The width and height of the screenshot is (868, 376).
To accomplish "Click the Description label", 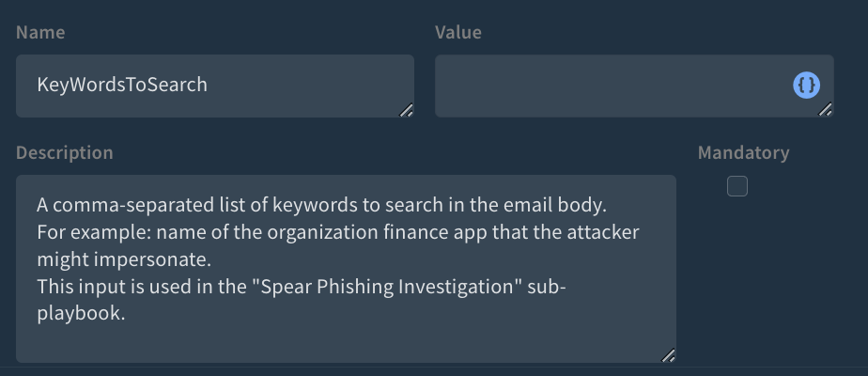I will [x=65, y=152].
